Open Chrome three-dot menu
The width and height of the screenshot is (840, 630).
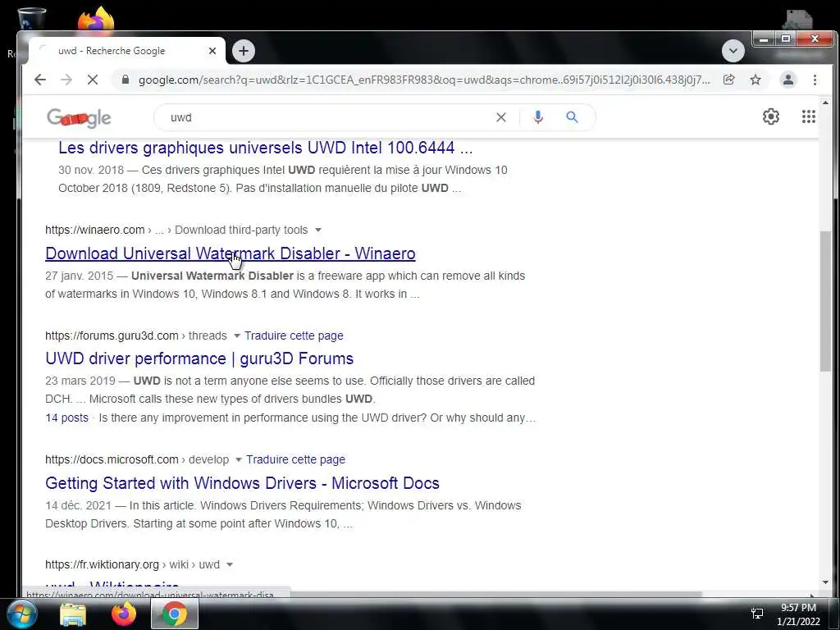tap(815, 80)
